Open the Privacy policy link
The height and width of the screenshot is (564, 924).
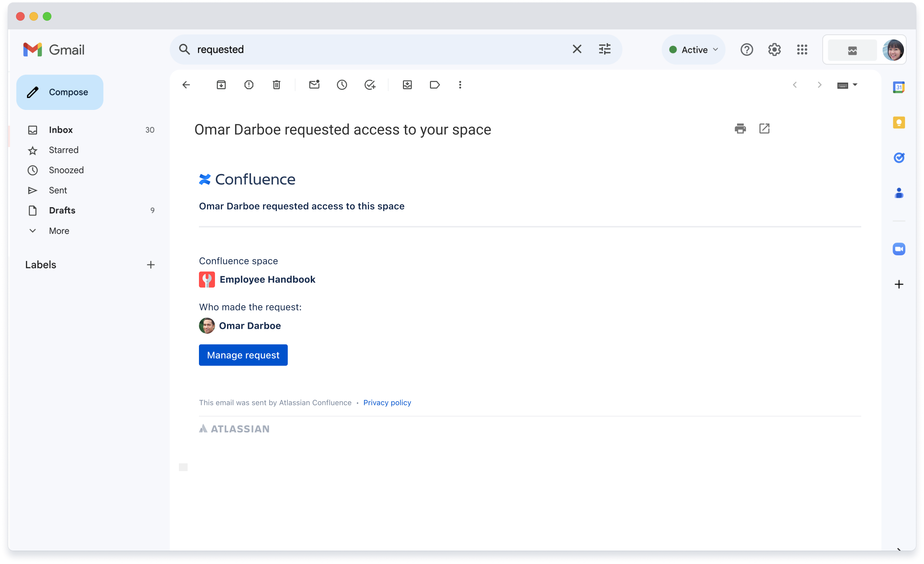387,402
